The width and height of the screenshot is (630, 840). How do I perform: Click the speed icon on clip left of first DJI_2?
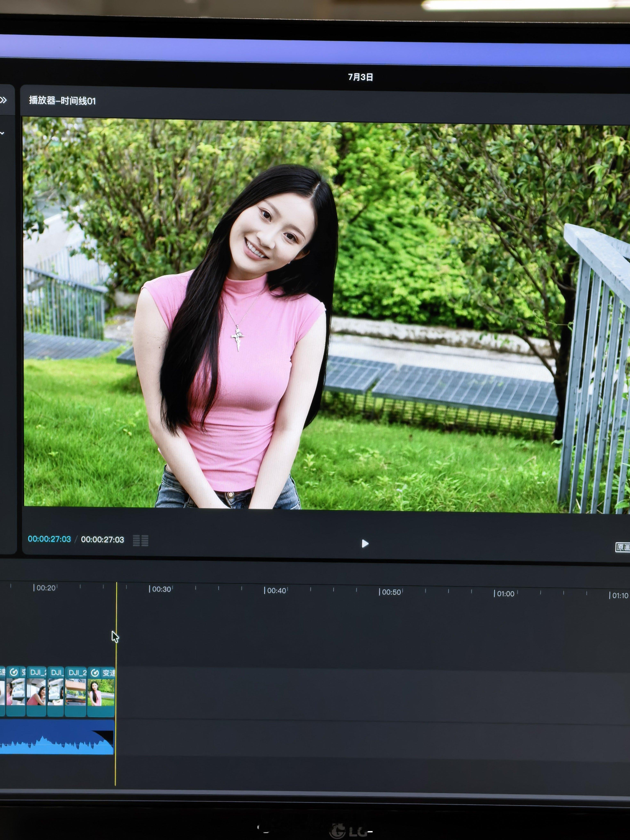tap(14, 672)
